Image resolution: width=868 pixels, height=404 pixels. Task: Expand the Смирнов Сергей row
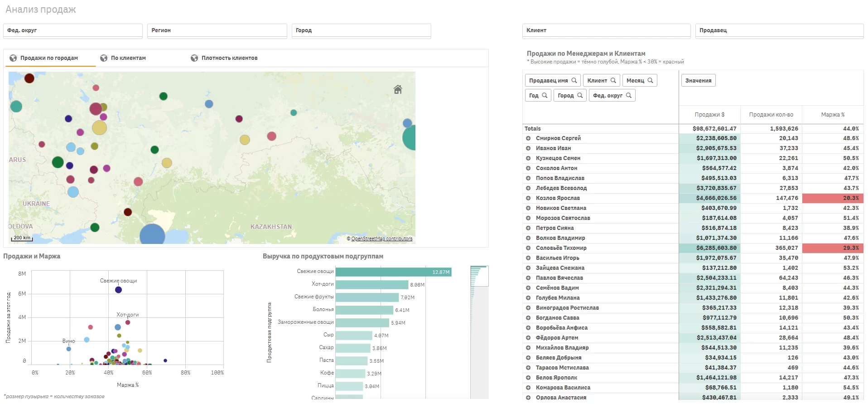coord(528,138)
